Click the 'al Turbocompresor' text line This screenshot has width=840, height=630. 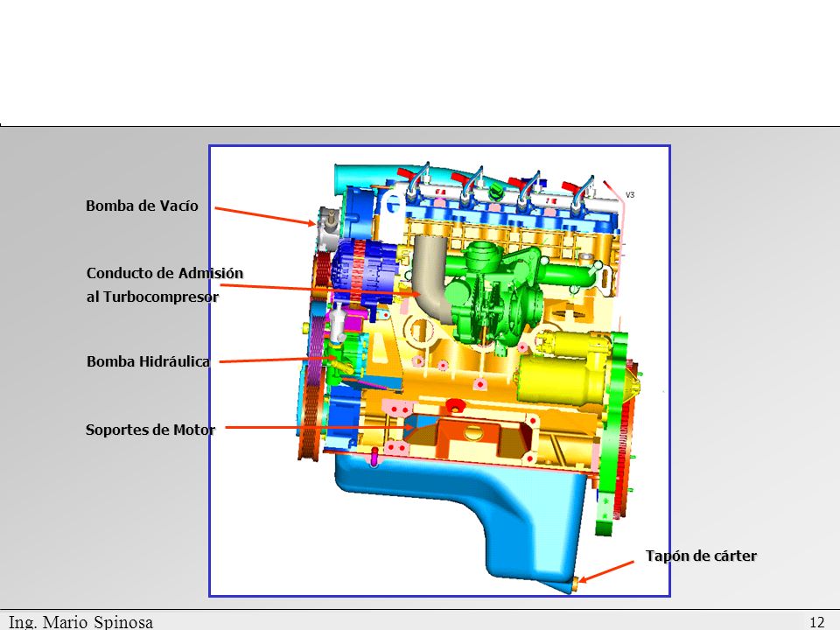tap(152, 297)
